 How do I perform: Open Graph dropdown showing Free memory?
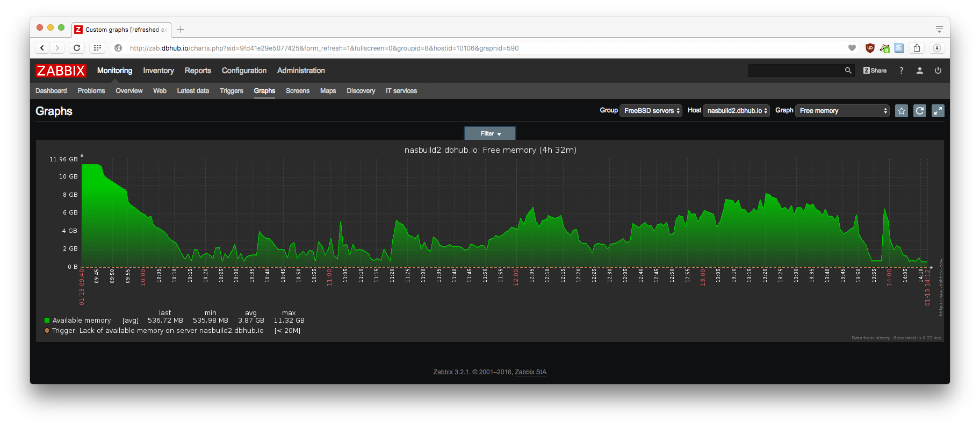[x=842, y=111]
